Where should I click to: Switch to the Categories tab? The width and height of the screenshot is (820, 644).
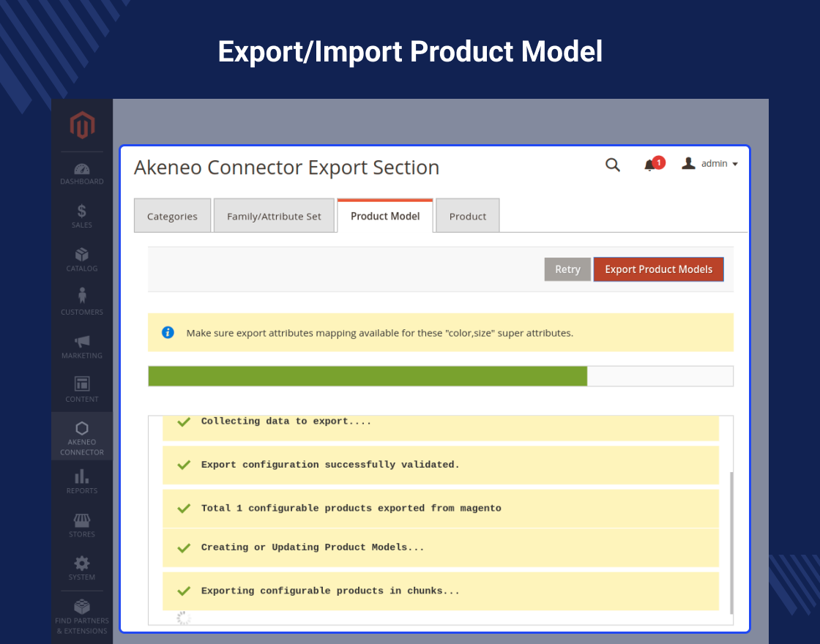172,215
